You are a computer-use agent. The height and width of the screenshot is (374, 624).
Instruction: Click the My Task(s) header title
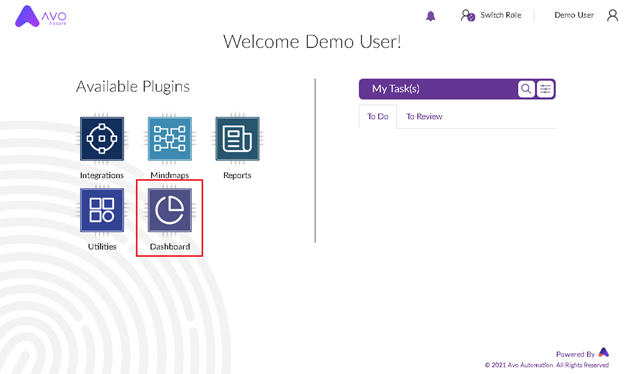[x=396, y=89]
